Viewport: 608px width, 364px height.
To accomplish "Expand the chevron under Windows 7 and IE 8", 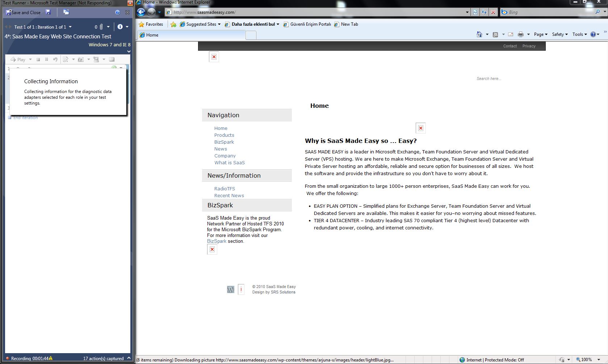I will pyautogui.click(x=129, y=51).
